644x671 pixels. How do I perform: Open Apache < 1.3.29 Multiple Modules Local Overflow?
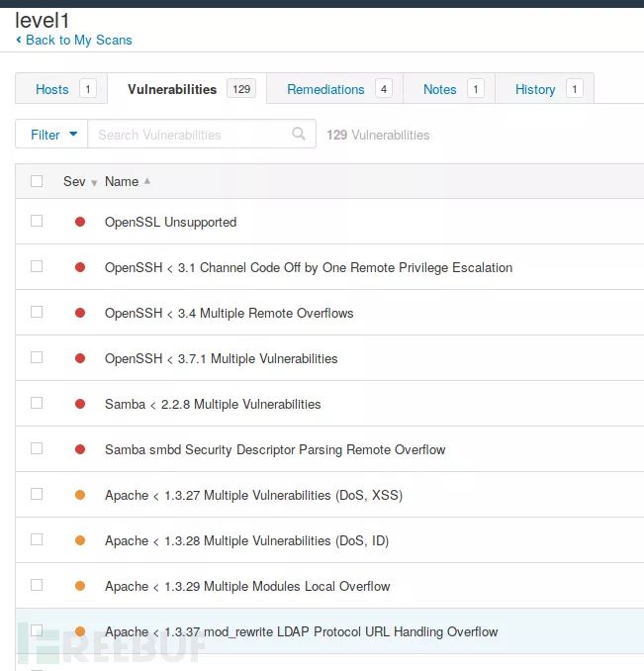click(x=247, y=586)
